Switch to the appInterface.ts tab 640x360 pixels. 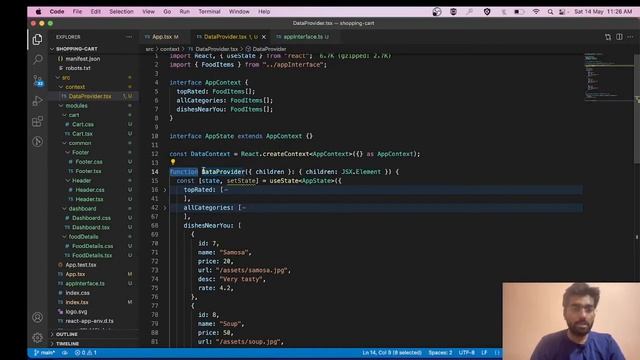305,37
